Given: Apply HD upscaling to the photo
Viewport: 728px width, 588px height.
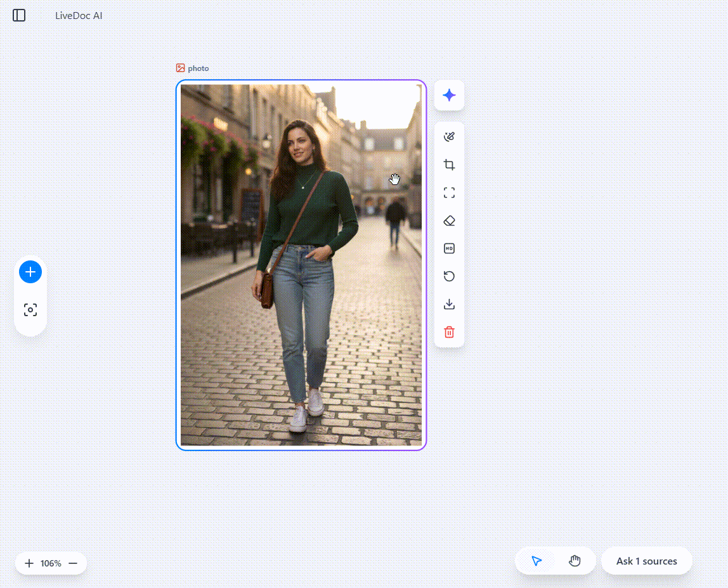Looking at the screenshot, I should (449, 248).
